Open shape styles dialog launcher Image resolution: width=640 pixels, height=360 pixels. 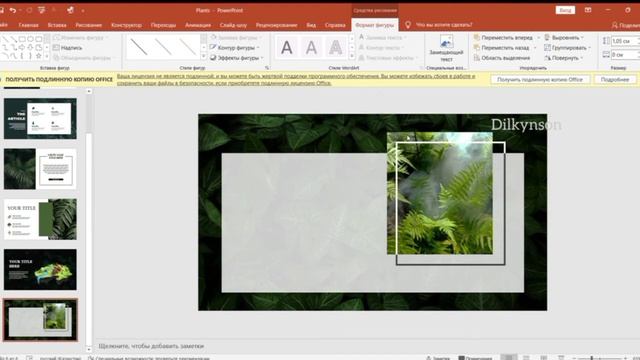(x=267, y=68)
